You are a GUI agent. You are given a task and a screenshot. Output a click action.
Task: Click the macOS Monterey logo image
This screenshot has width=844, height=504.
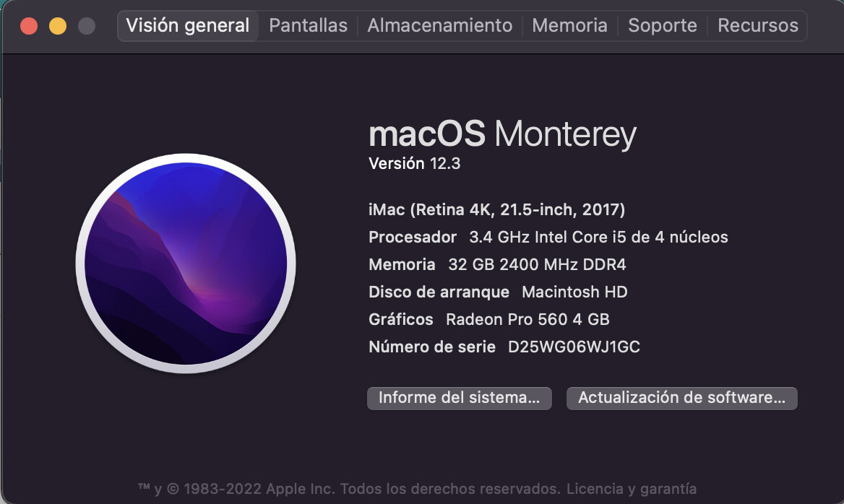[x=186, y=264]
